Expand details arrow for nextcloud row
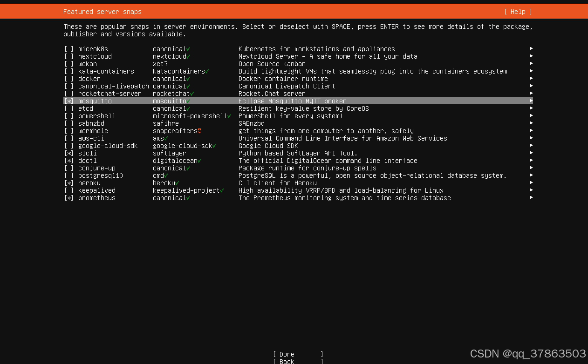This screenshot has height=364, width=588. point(531,56)
